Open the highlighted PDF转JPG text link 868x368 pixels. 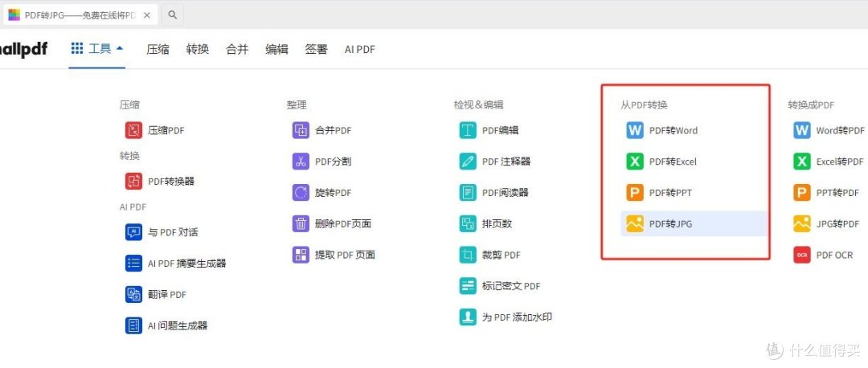(x=670, y=223)
